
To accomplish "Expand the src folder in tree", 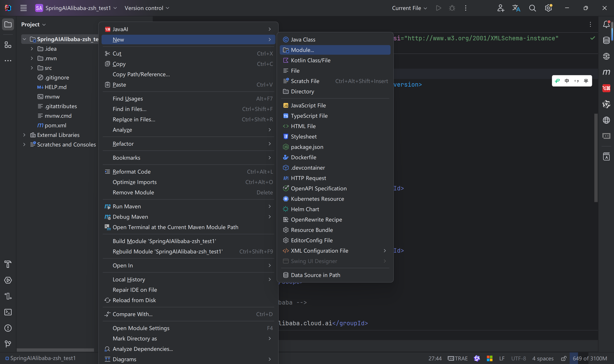I will (32, 68).
